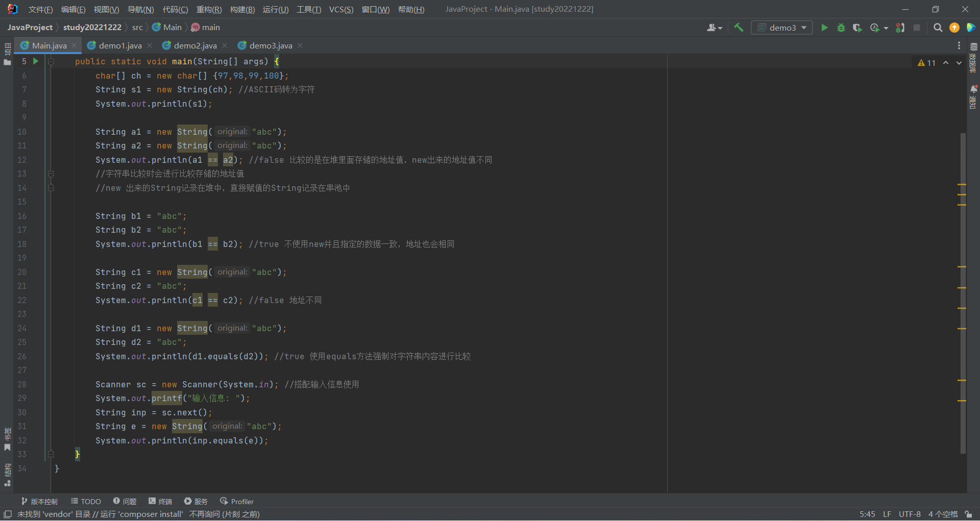Screen dimensions: 980x521
Task: Toggle the file read-only lock in the status bar
Action: [x=968, y=514]
